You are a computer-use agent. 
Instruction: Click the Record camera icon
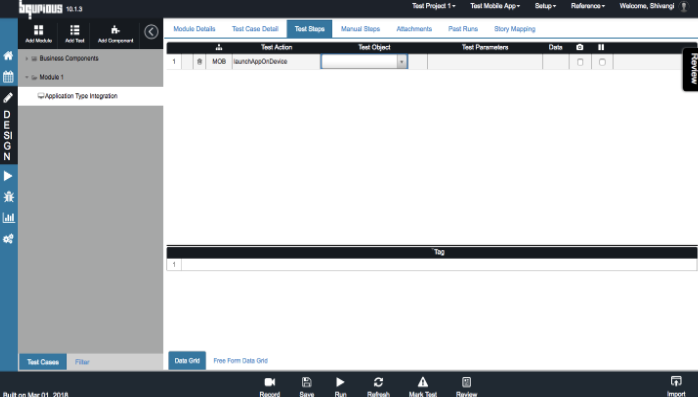pyautogui.click(x=270, y=382)
